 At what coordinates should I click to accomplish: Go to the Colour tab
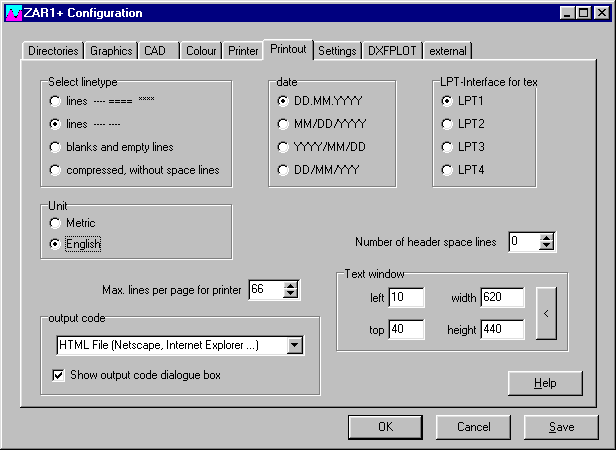click(201, 51)
